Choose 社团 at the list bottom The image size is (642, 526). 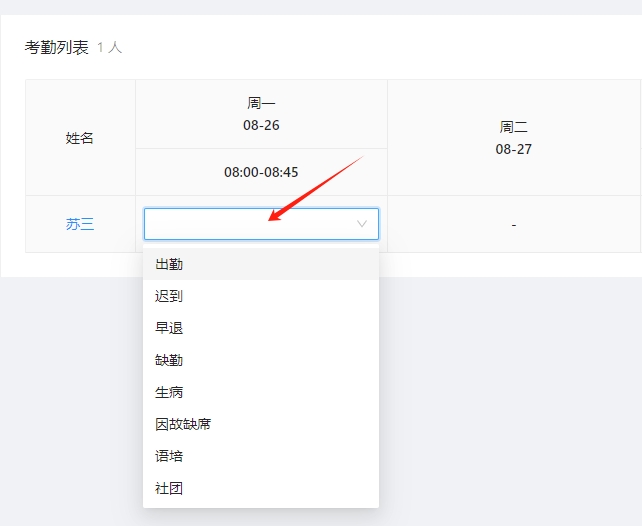[x=169, y=488]
